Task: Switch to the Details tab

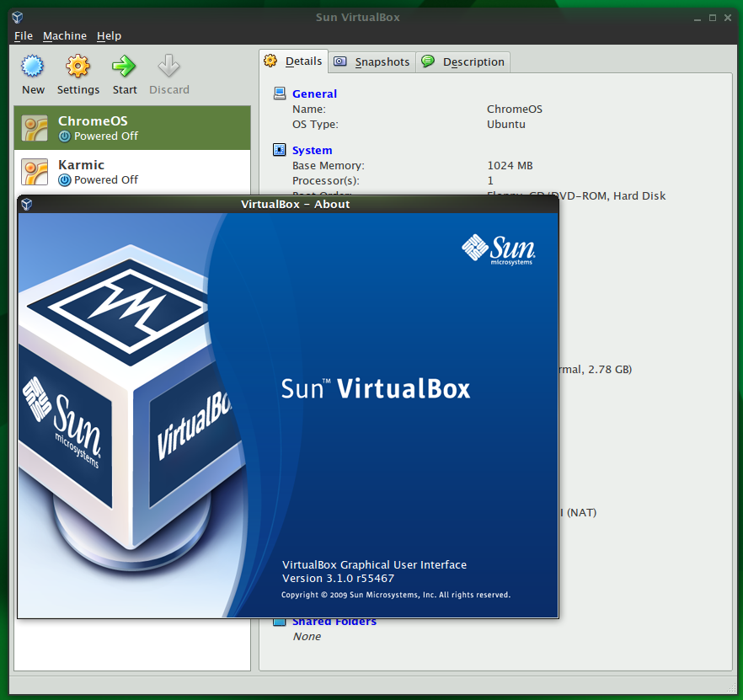Action: point(293,61)
